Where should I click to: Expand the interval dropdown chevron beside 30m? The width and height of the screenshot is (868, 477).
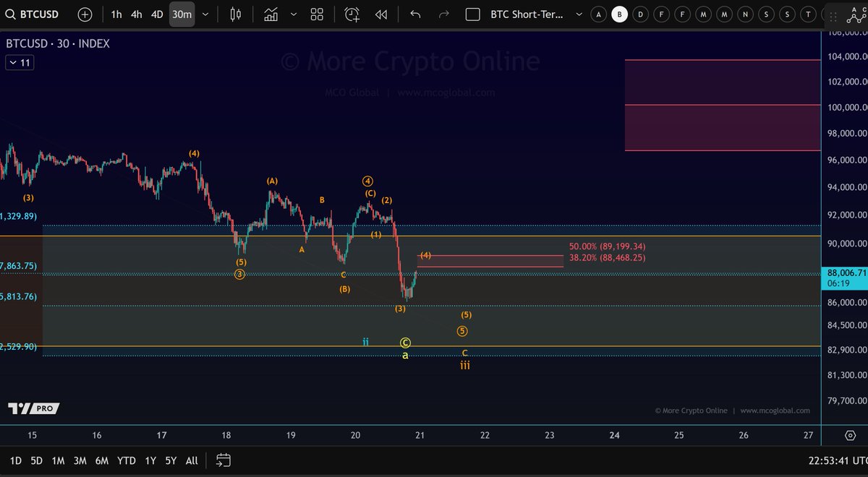(x=205, y=14)
